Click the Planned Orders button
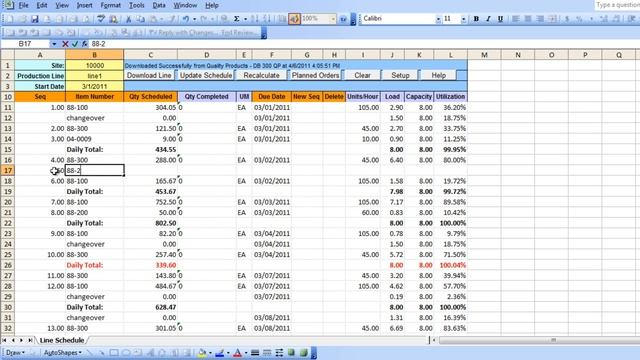 pyautogui.click(x=315, y=76)
